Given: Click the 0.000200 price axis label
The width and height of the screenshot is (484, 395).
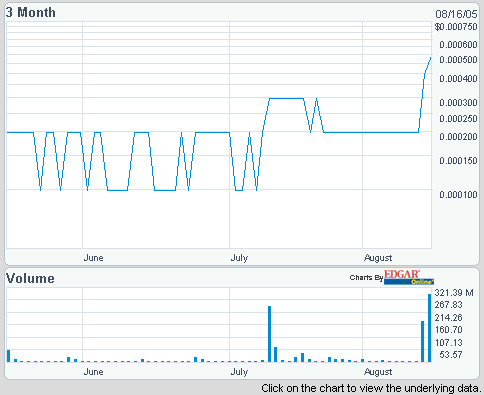Looking at the screenshot, I should coord(458,137).
